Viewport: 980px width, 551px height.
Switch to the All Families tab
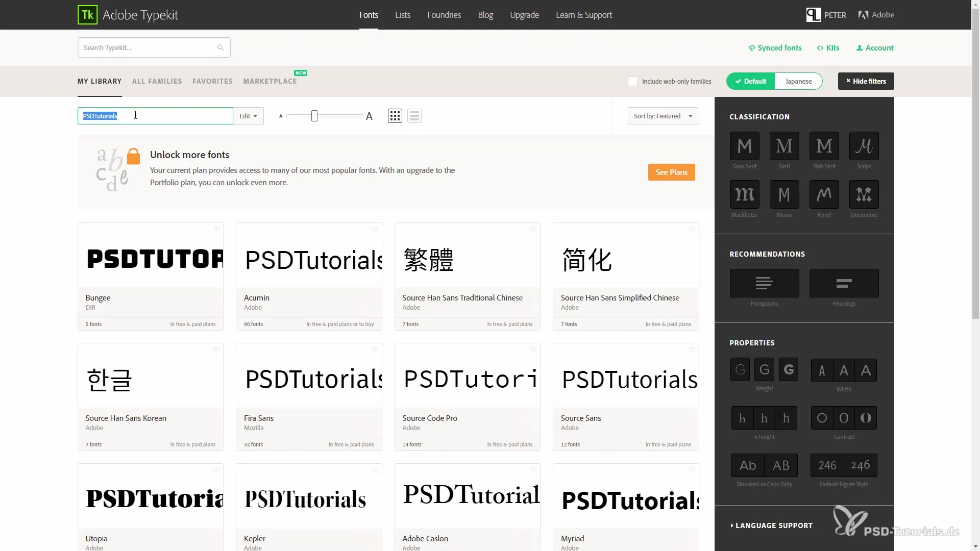tap(157, 81)
